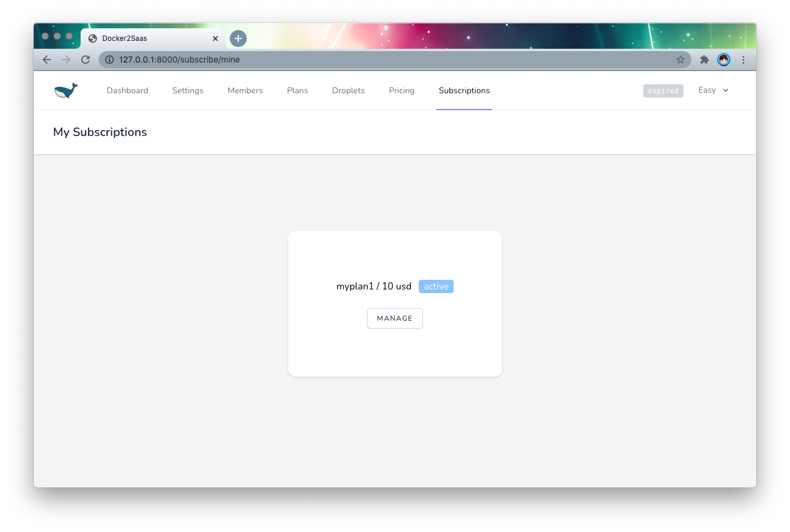Select the active subscription badge
This screenshot has height=532, width=790.
pos(436,286)
